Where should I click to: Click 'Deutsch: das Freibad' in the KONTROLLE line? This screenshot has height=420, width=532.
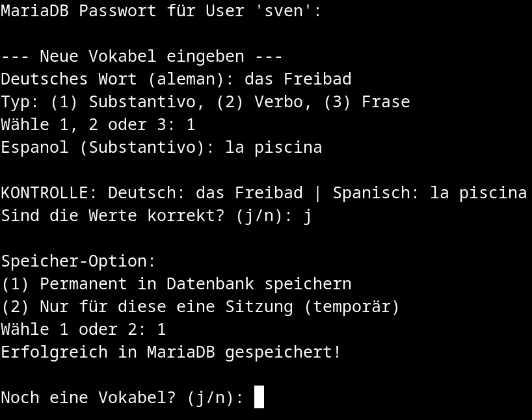point(205,193)
